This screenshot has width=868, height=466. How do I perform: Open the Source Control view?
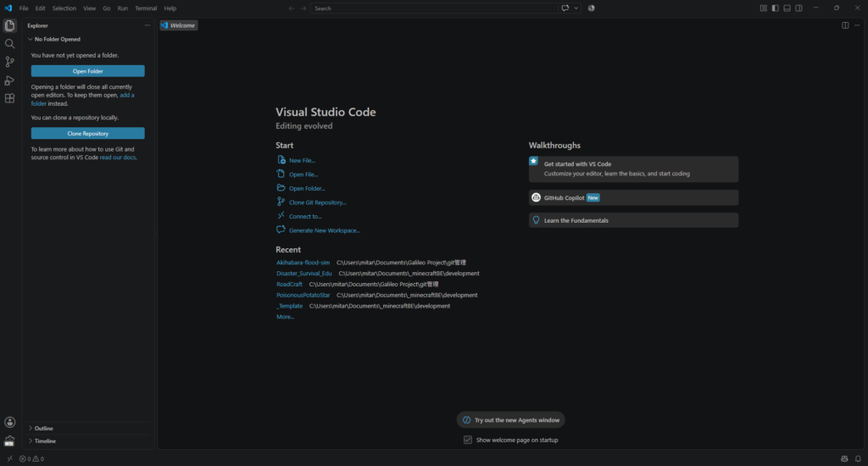[x=9, y=62]
